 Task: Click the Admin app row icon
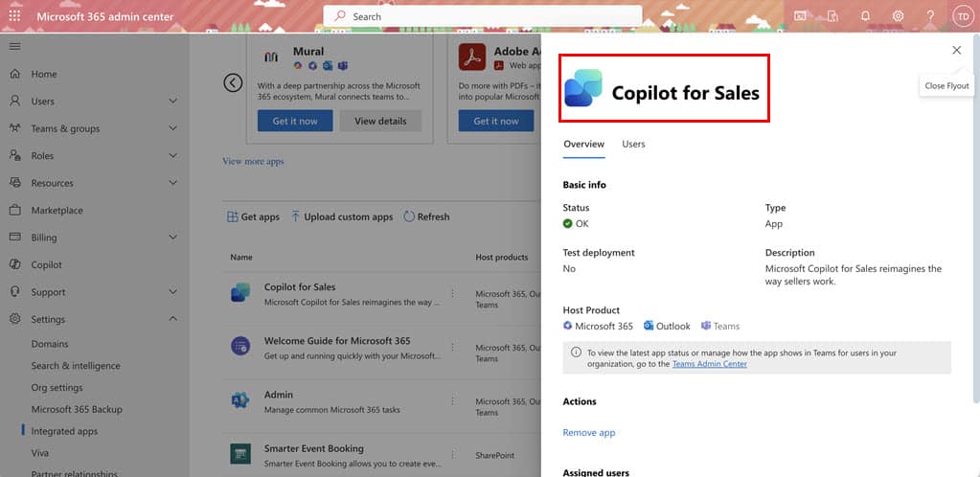[x=240, y=400]
